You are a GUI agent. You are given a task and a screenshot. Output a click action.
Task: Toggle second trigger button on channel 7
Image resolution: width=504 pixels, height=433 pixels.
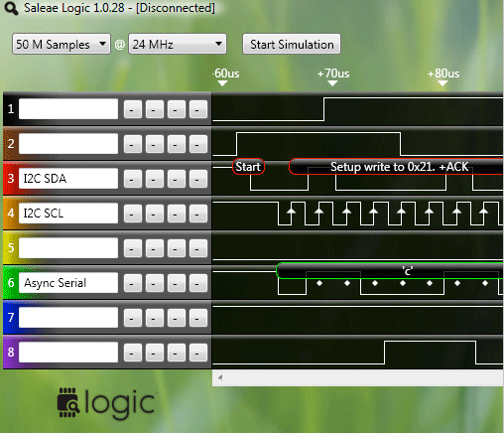[155, 318]
